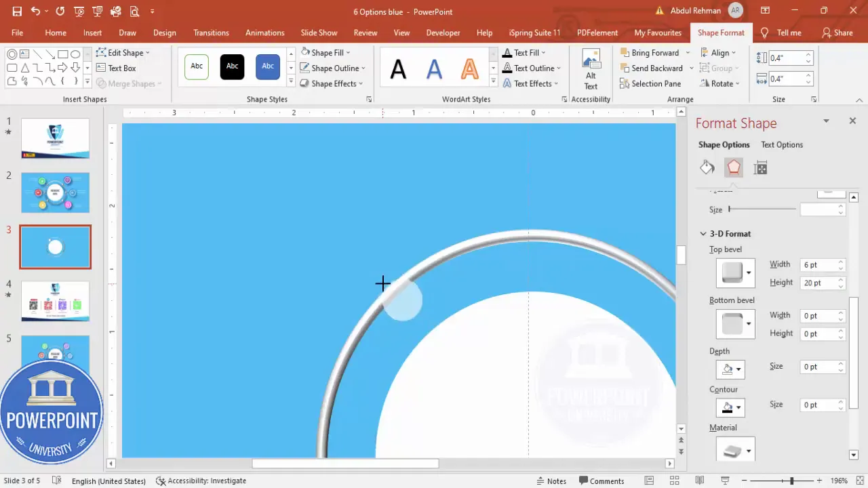The height and width of the screenshot is (488, 868).
Task: Select the Left Brace shape
Action: [x=62, y=81]
